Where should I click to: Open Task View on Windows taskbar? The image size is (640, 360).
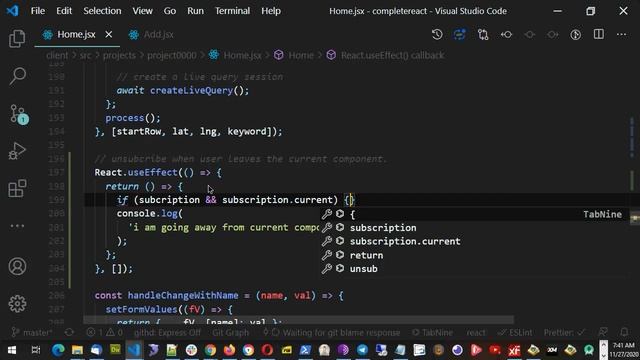pos(36,350)
